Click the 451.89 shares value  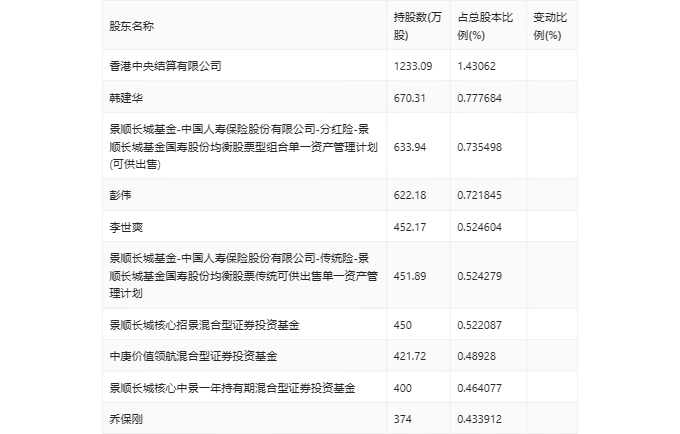(410, 276)
